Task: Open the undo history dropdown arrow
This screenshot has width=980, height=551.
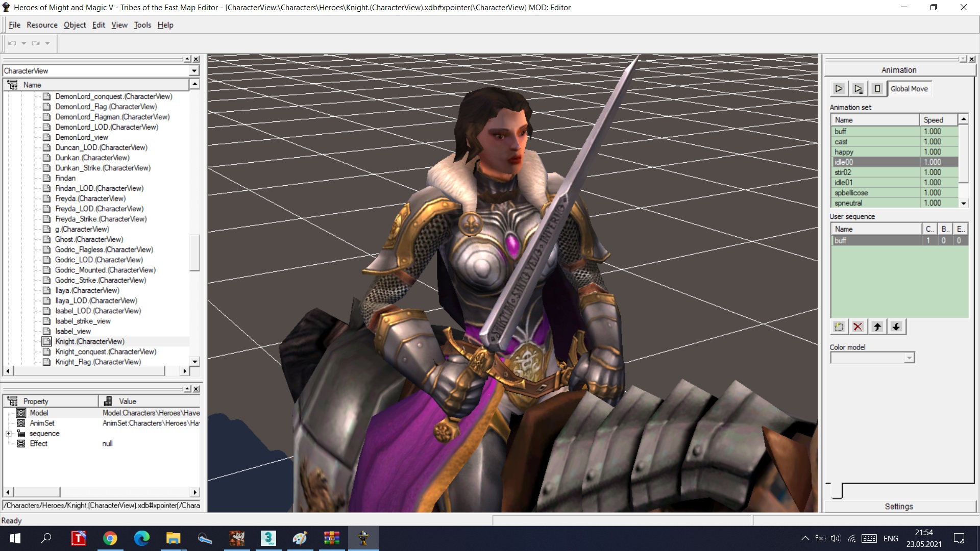Action: (23, 43)
